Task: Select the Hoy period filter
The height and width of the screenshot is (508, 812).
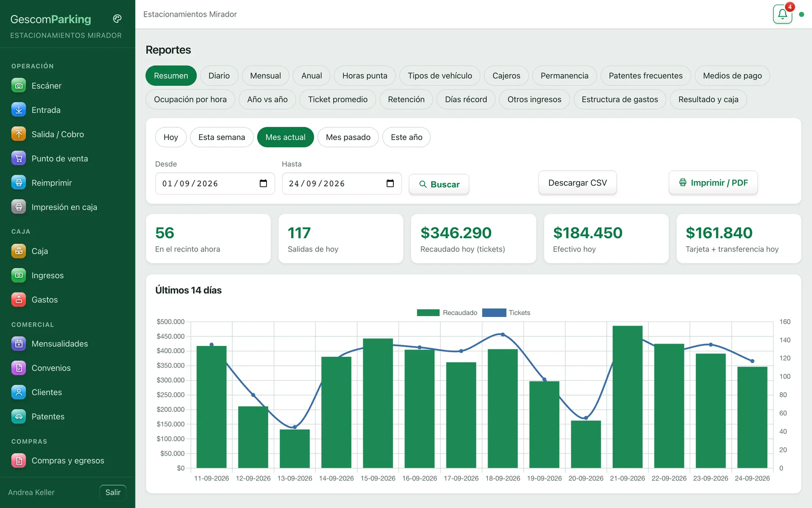Action: [x=171, y=137]
